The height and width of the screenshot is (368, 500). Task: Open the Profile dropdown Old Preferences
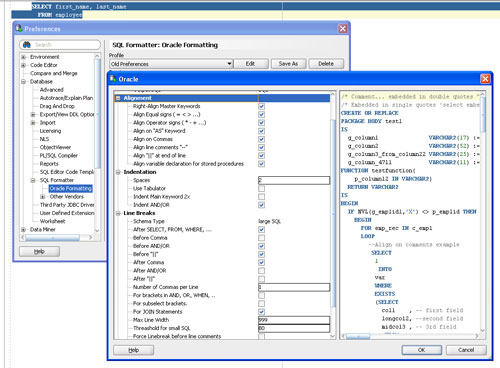click(171, 64)
